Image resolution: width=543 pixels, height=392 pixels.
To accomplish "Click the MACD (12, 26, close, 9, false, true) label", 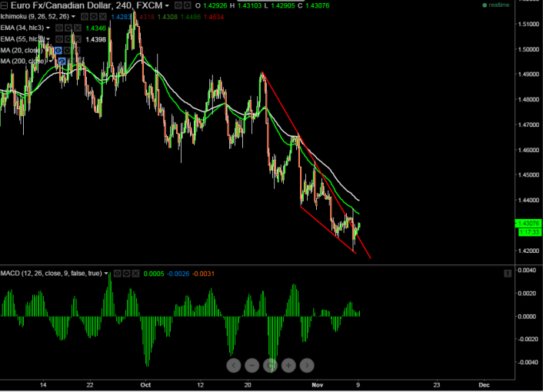I will [x=52, y=274].
